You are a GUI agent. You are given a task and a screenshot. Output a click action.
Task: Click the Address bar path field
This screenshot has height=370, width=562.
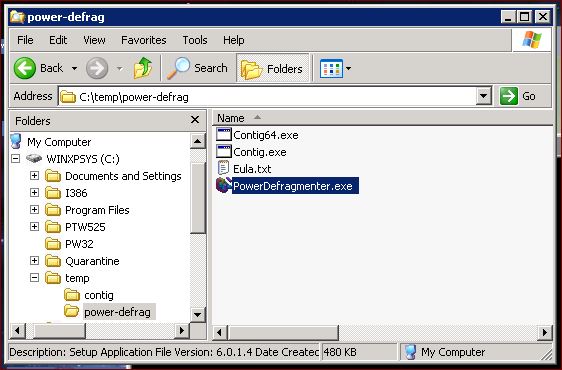coord(267,96)
